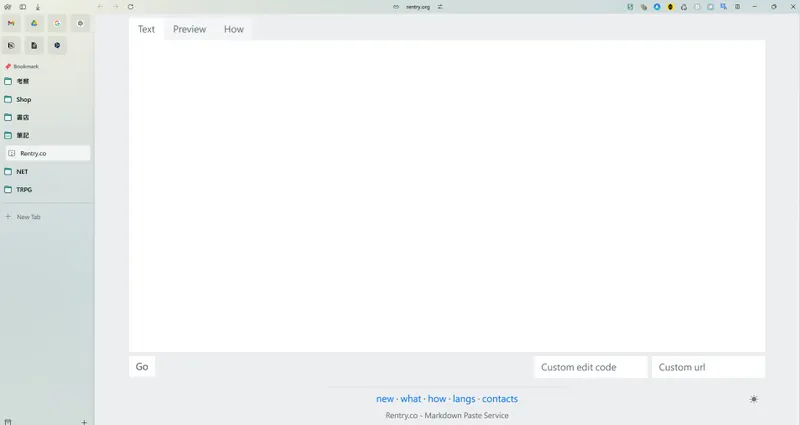Click the permissions icon after rentry.org
The image size is (800, 425).
click(440, 7)
